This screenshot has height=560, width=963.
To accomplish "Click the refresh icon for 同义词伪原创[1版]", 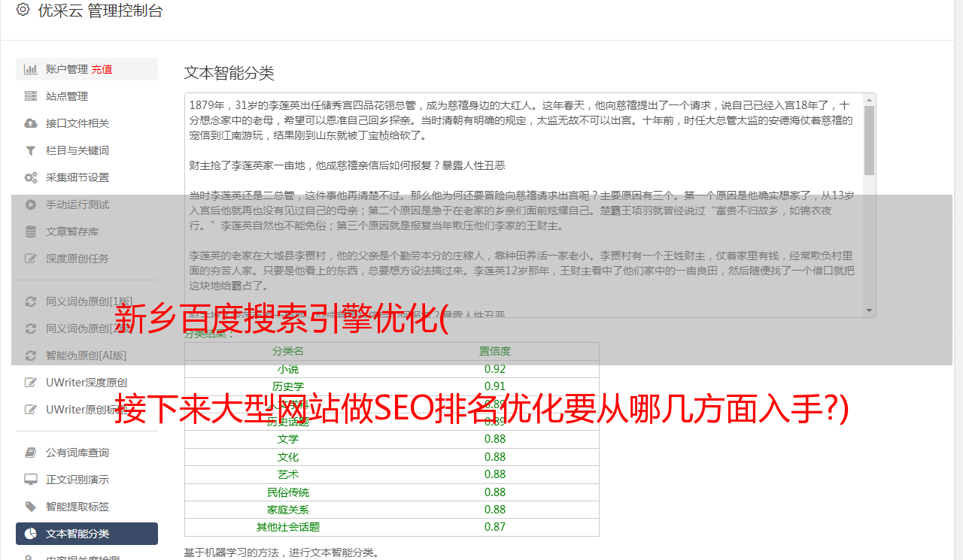I will 31,301.
